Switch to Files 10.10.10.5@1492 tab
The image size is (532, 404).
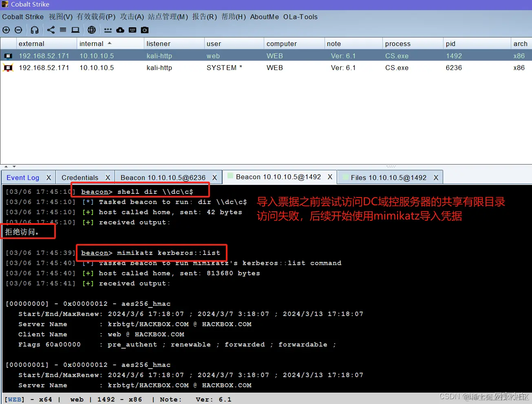[389, 178]
